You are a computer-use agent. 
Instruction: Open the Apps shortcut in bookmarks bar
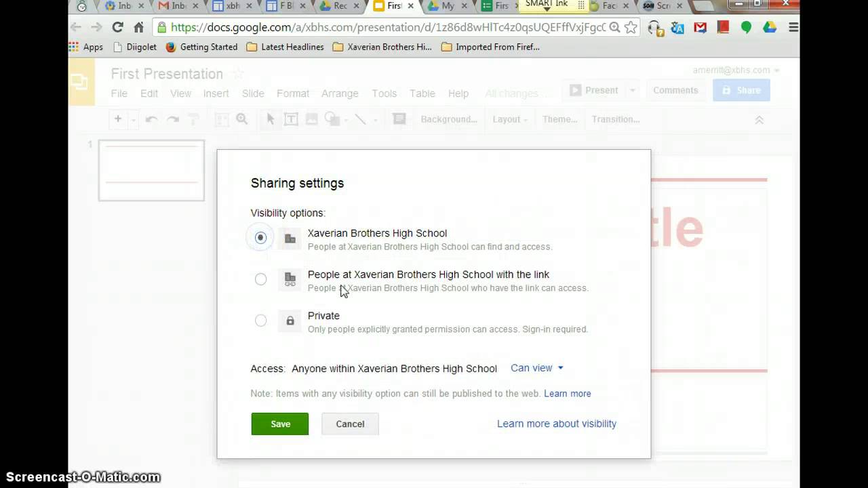pos(86,47)
